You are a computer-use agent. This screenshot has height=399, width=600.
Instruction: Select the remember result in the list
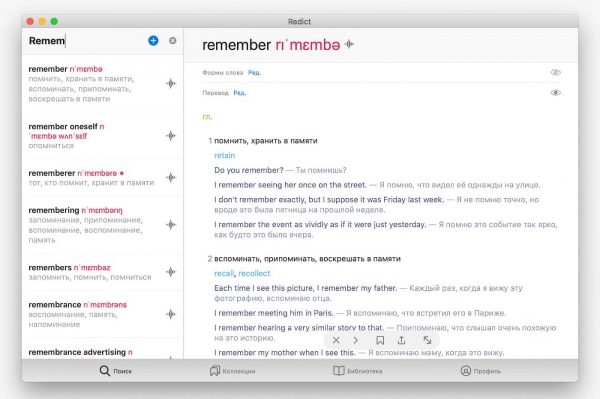[x=102, y=84]
